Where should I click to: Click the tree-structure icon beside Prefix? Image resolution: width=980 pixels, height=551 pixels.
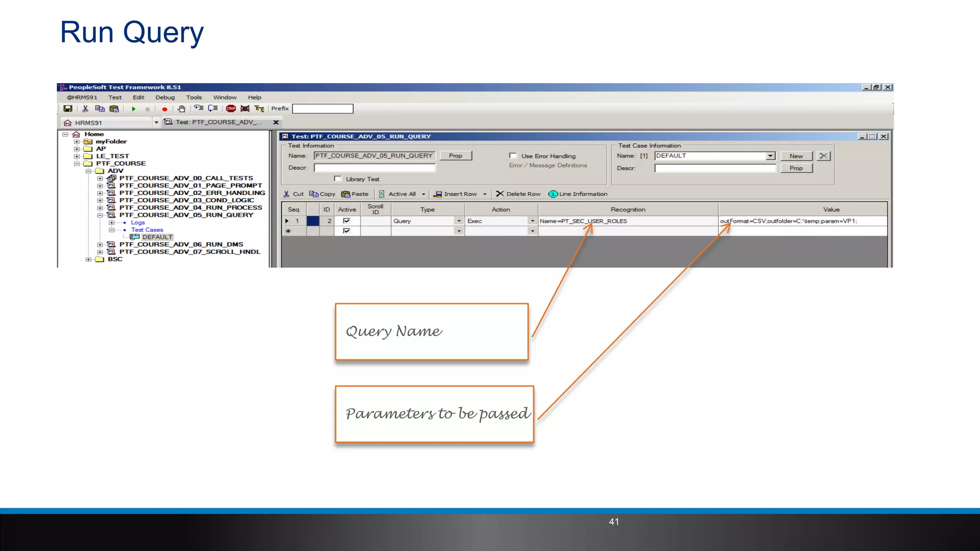click(259, 109)
